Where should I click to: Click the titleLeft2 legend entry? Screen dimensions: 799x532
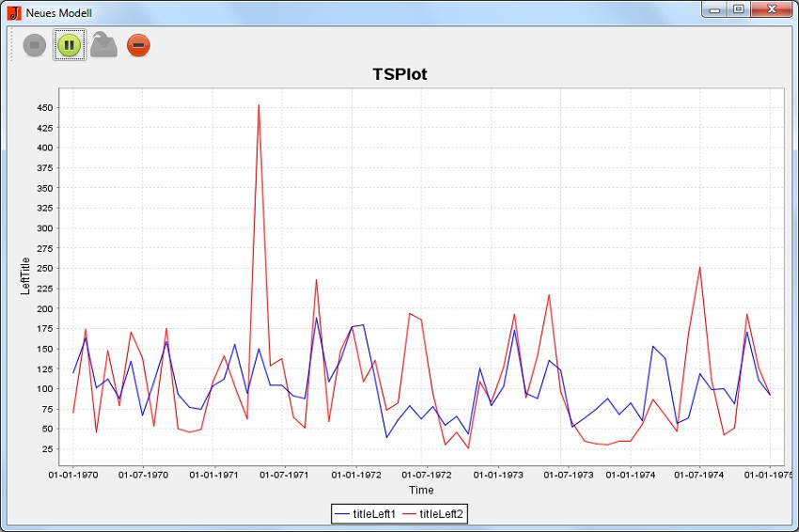point(442,513)
